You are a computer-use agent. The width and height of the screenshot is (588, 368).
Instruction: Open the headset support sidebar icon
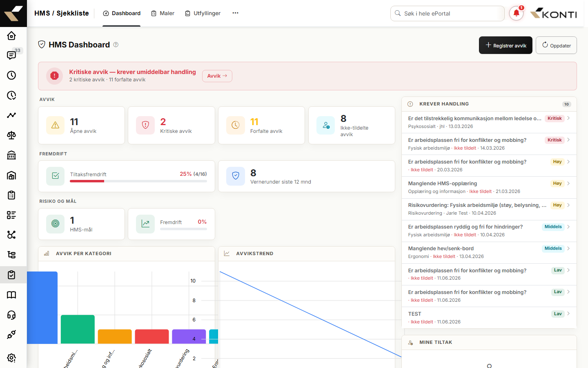pyautogui.click(x=11, y=315)
